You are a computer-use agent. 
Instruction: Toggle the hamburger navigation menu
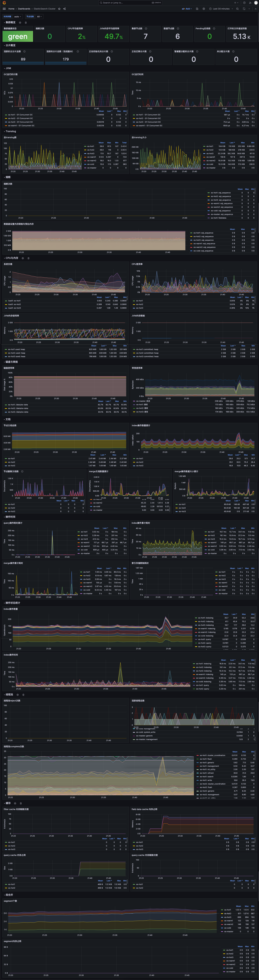[4, 9]
